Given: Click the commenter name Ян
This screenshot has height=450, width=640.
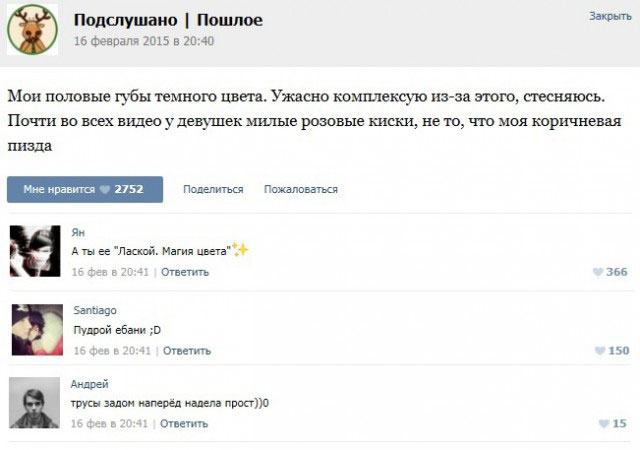Looking at the screenshot, I should (x=78, y=232).
